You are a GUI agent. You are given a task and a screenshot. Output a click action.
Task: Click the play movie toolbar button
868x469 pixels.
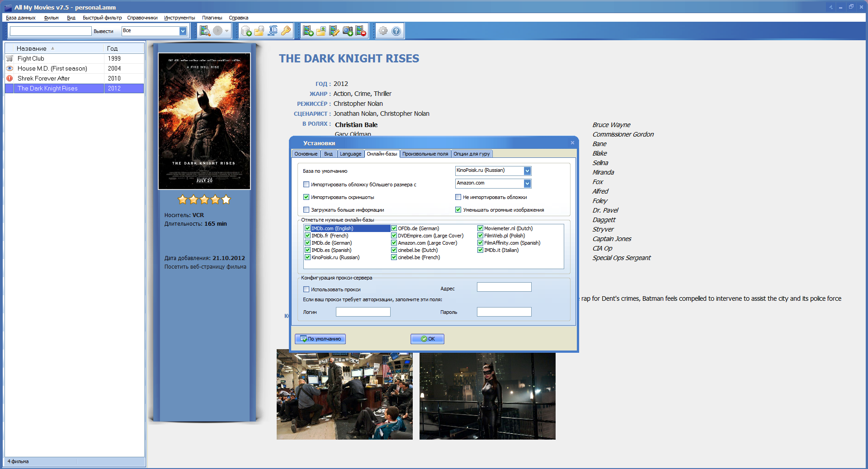[x=218, y=31]
